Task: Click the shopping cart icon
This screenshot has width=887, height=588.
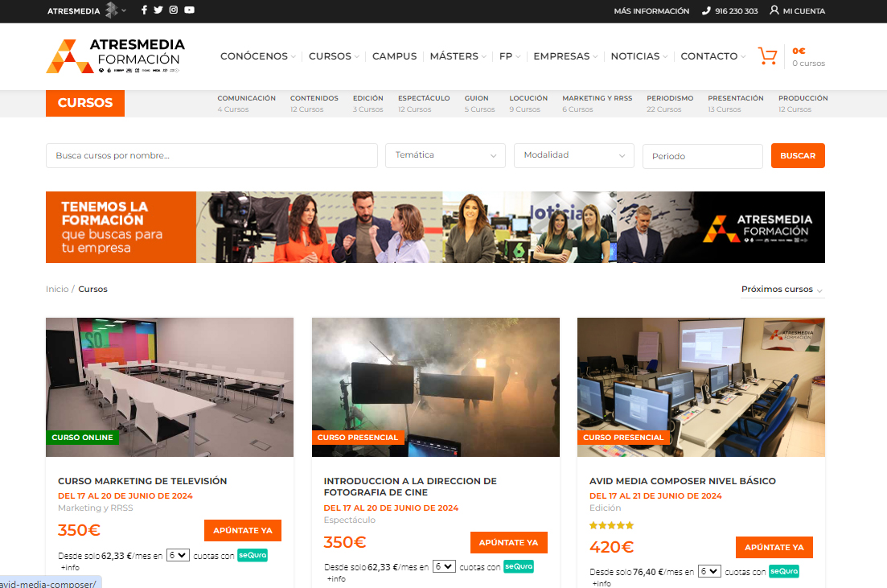Action: (767, 56)
